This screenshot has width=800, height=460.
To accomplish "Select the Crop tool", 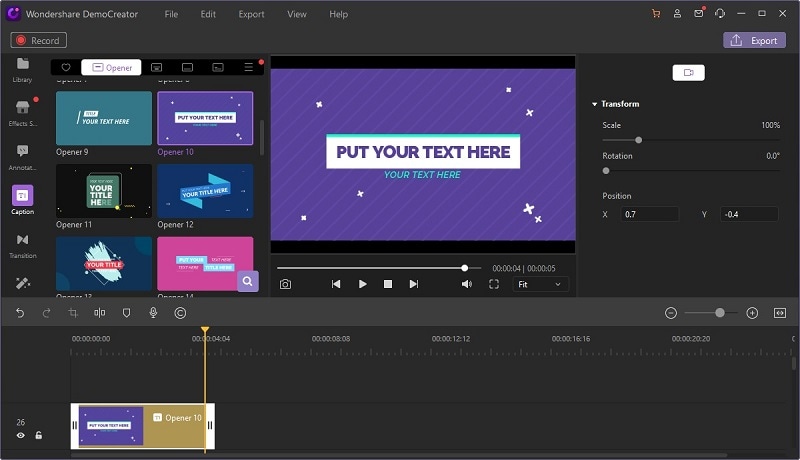I will (x=73, y=313).
